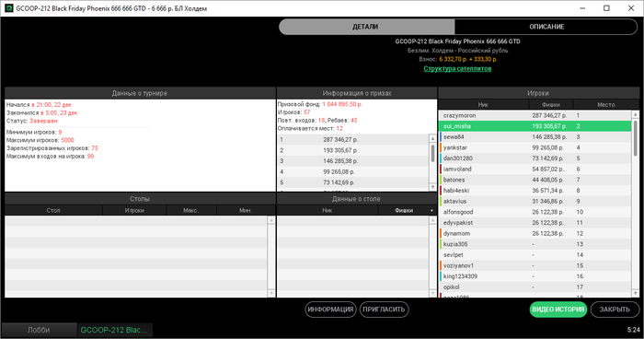Select highlighted player sui_misha
The width and height of the screenshot is (644, 339).
tap(535, 126)
